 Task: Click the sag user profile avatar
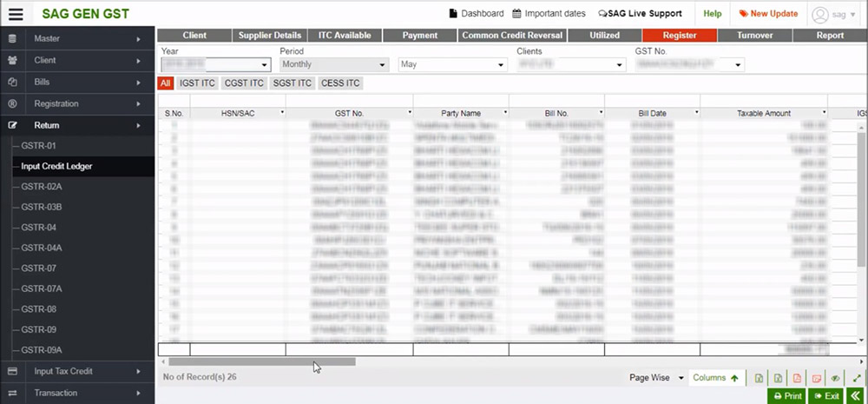coord(820,14)
